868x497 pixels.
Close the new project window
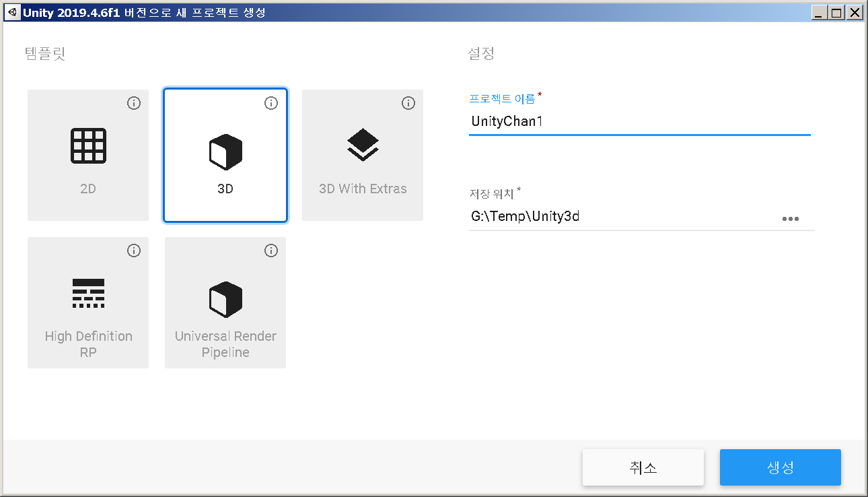[x=855, y=12]
